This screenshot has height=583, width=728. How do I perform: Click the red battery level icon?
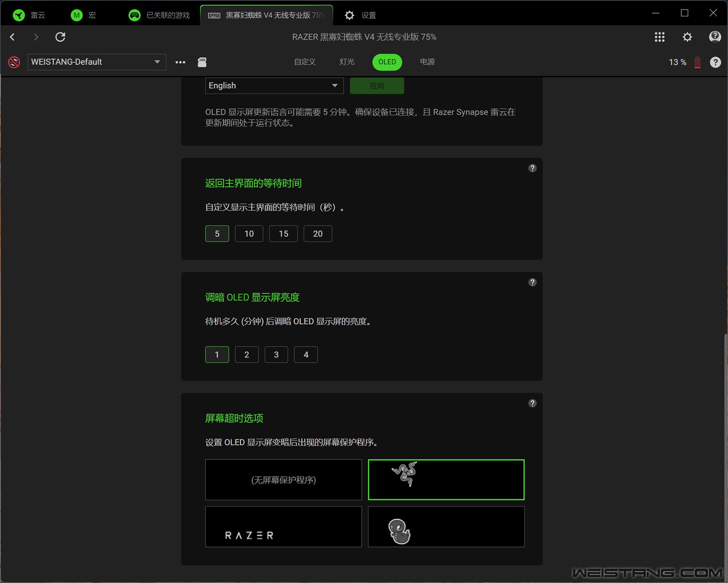pos(697,62)
